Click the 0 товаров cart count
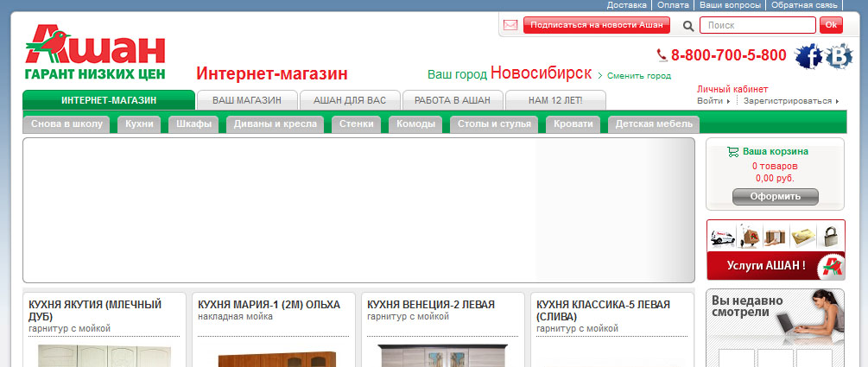Screen dimensions: 868x367 pyautogui.click(x=775, y=166)
